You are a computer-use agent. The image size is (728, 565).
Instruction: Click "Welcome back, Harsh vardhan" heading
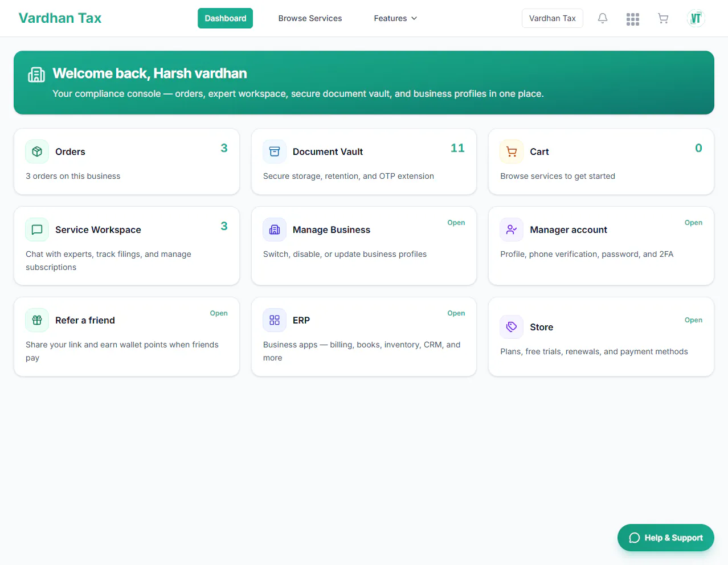click(150, 73)
